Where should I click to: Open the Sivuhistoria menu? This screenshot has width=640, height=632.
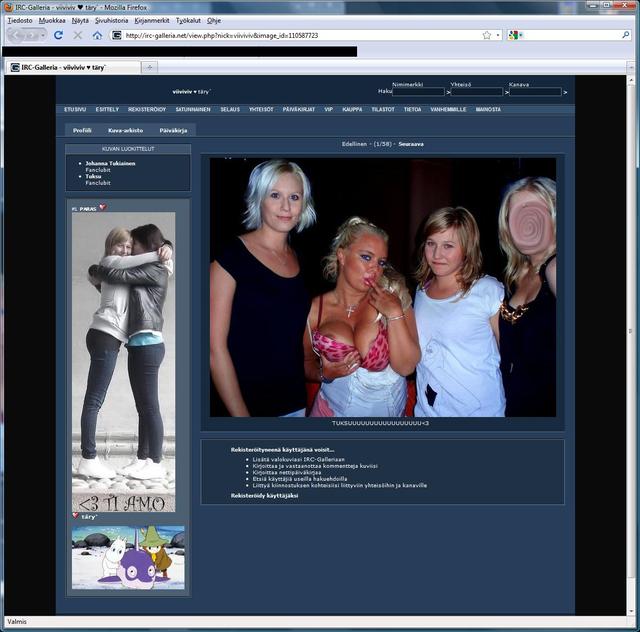click(x=111, y=20)
